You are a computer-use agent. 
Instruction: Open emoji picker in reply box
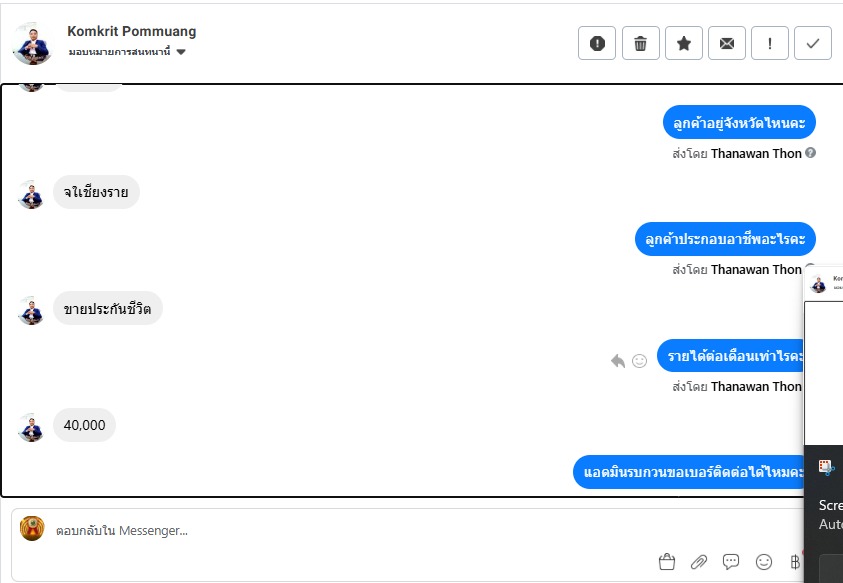point(763,562)
